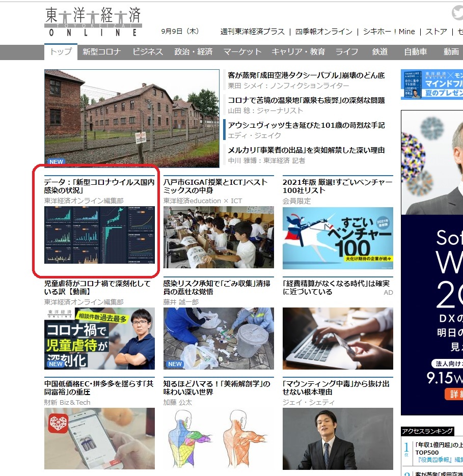Open the ライフ tab
Image resolution: width=463 pixels, height=476 pixels.
tap(347, 52)
